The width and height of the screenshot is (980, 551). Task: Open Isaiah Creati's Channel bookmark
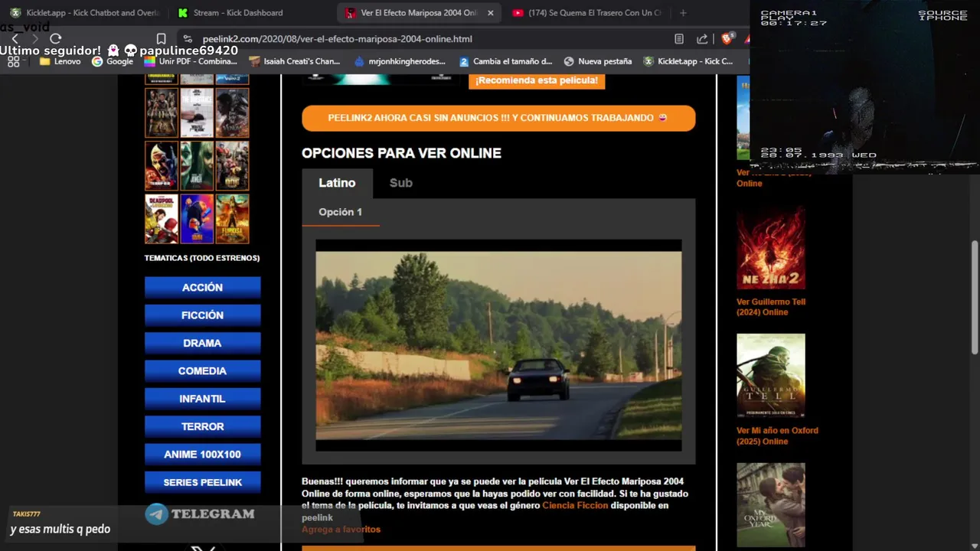click(294, 61)
